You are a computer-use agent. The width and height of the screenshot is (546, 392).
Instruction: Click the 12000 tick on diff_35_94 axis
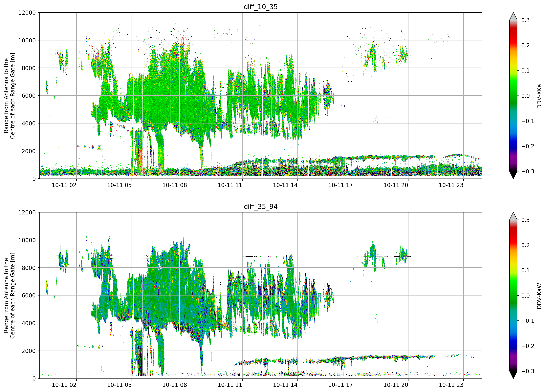pyautogui.click(x=27, y=213)
